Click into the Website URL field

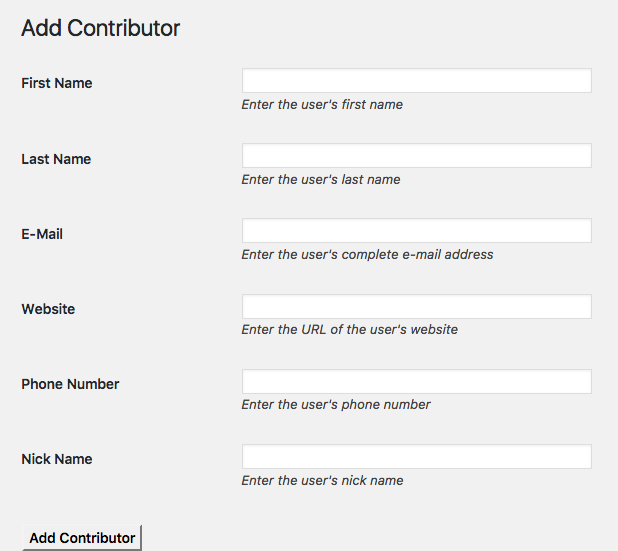(416, 306)
